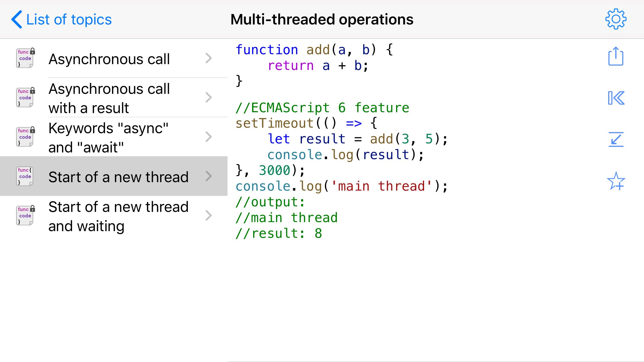Go back to List of topics

point(69,20)
